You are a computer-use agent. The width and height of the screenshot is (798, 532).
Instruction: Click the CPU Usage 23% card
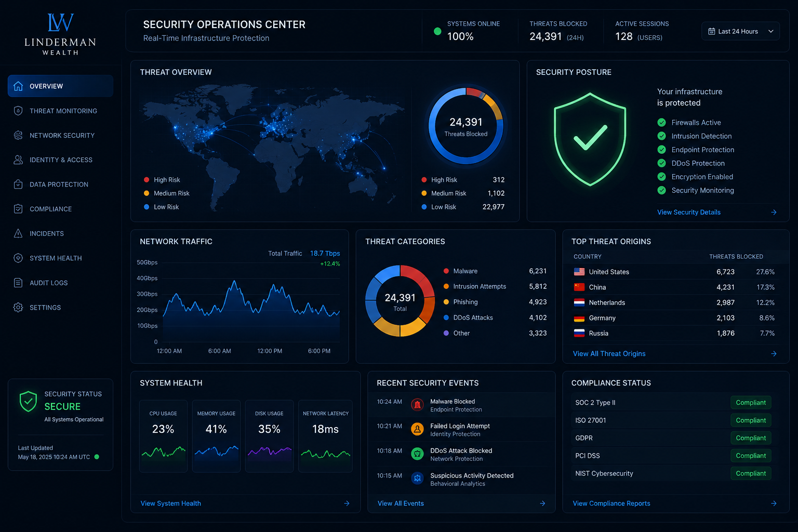(x=163, y=436)
